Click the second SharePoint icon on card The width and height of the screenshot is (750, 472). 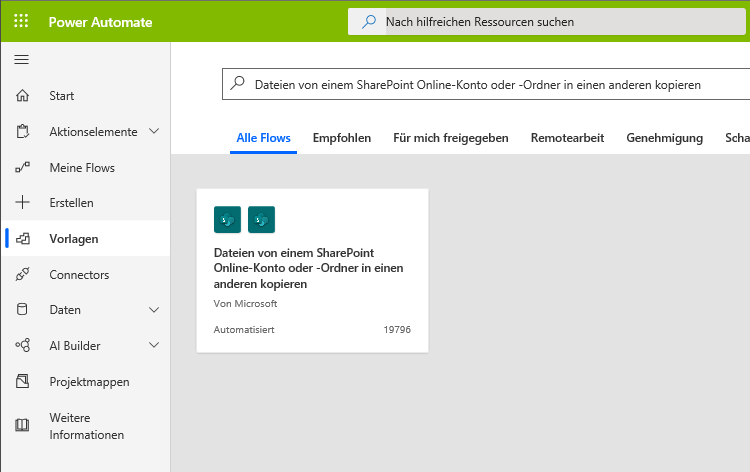[x=261, y=220]
